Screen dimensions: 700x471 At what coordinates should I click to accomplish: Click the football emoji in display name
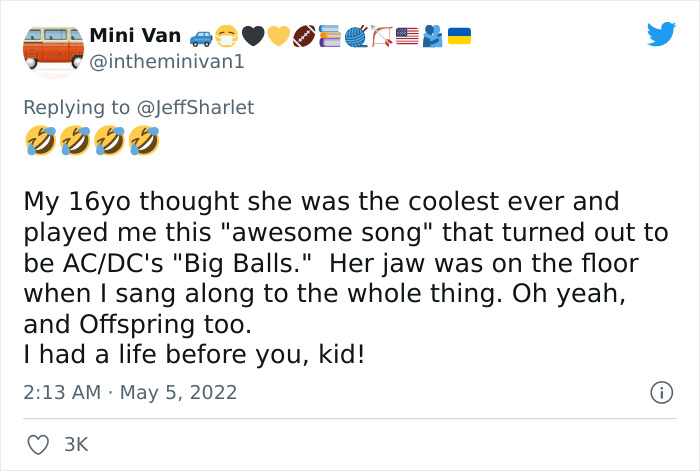(x=303, y=37)
